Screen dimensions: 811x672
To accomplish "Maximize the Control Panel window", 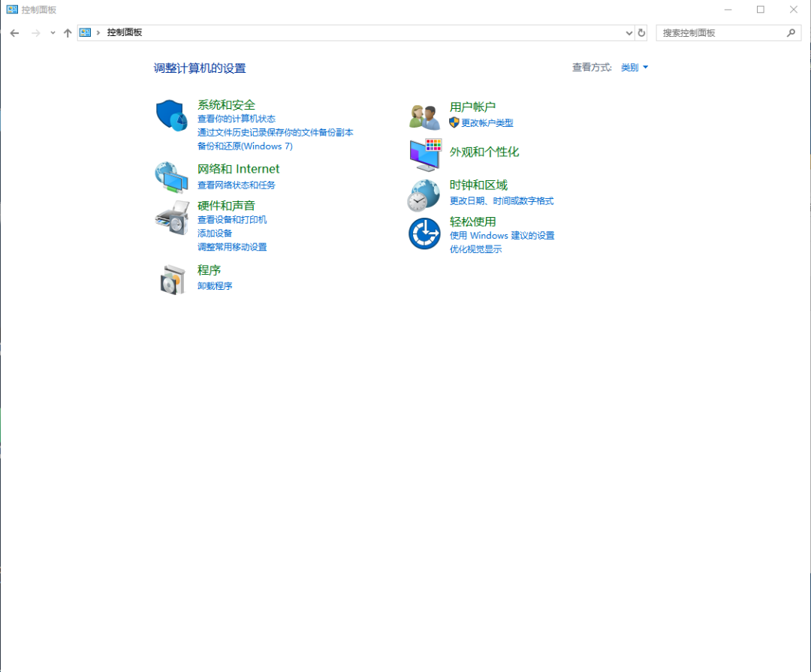I will (760, 9).
